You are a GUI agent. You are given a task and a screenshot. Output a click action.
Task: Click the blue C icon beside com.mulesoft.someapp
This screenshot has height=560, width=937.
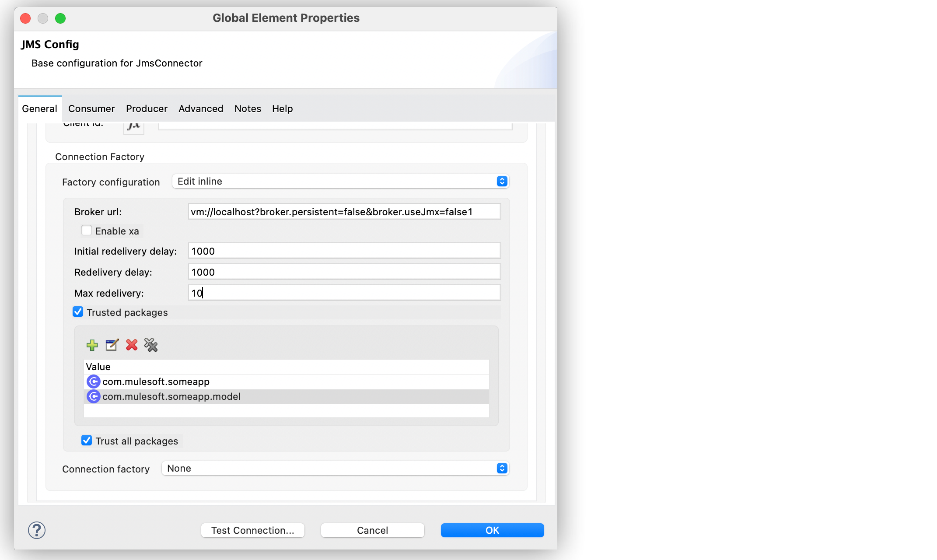coord(94,381)
